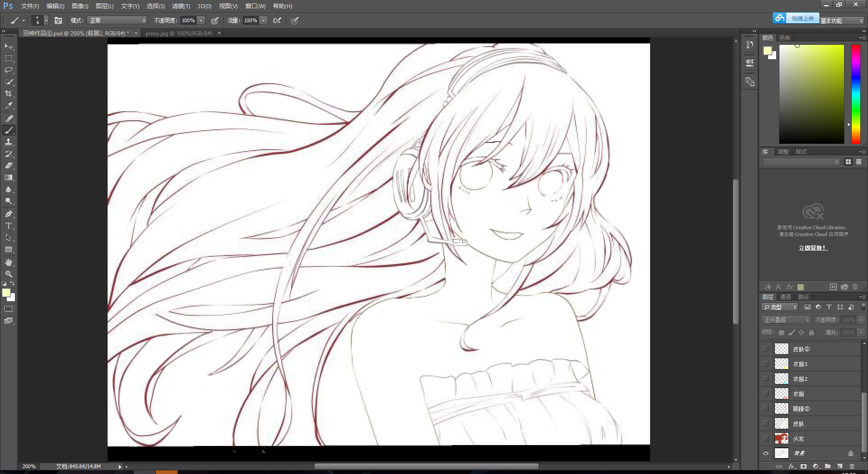This screenshot has width=868, height=474.
Task: Open the 滤镜(T) menu
Action: point(181,6)
